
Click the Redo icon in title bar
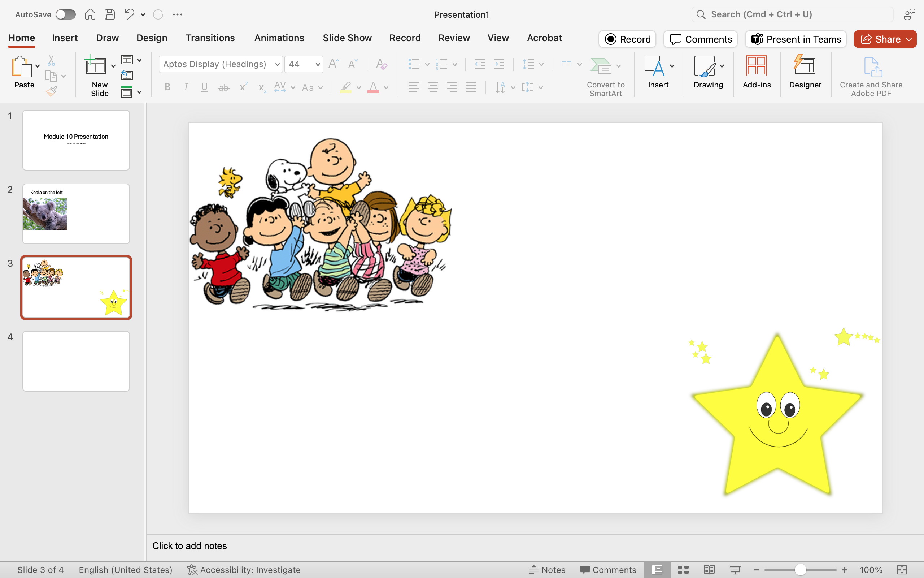158,14
